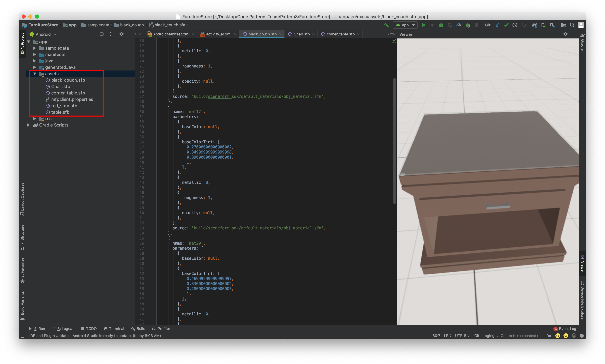The width and height of the screenshot is (605, 364).
Task: Open the AVD Manager icon
Action: (543, 25)
